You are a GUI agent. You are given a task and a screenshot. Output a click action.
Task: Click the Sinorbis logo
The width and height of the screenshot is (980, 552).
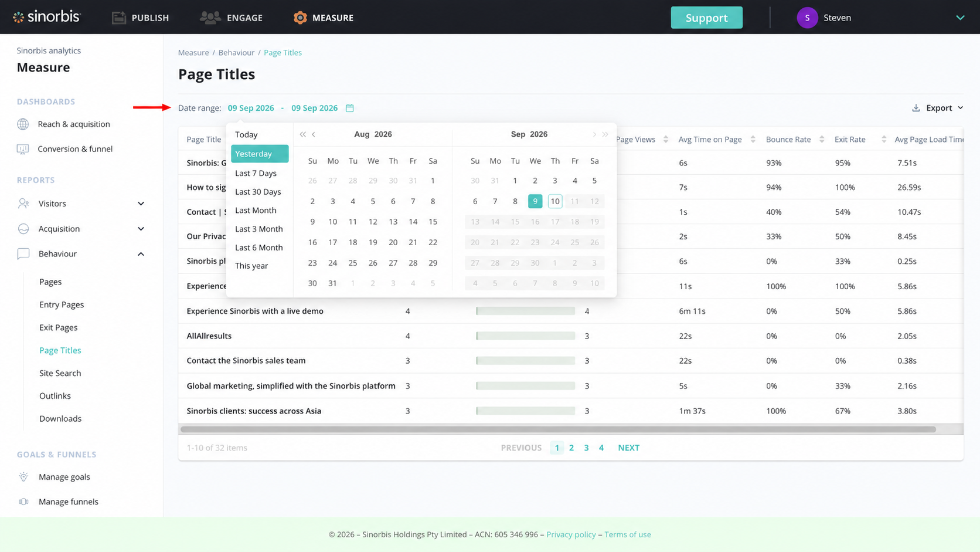[x=47, y=17]
